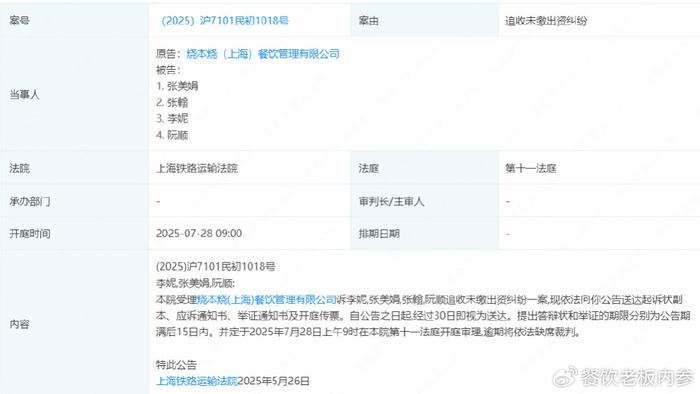Select the 特此公告 line
Screen dimensions: 700x394
pyautogui.click(x=176, y=365)
